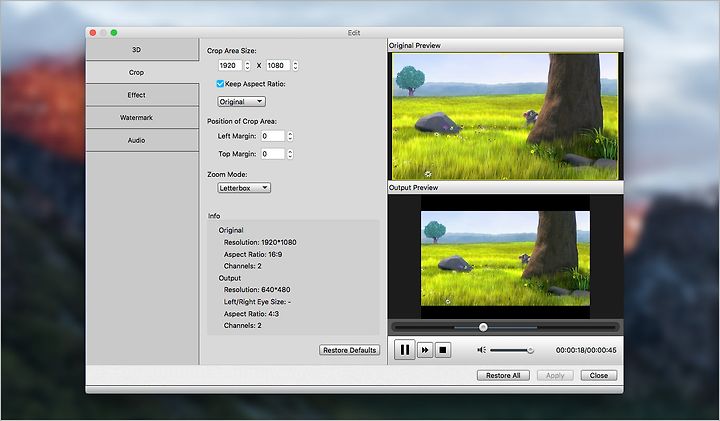Screen dimensions: 720x421
Task: Click the 'Crop Area Size:' label
Action: pyautogui.click(x=231, y=51)
